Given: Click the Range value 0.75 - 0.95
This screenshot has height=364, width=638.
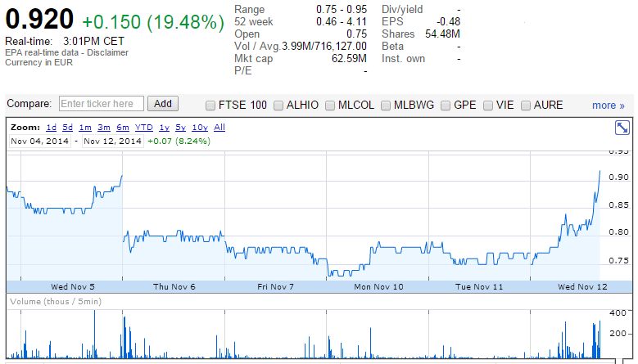Looking at the screenshot, I should [x=342, y=9].
